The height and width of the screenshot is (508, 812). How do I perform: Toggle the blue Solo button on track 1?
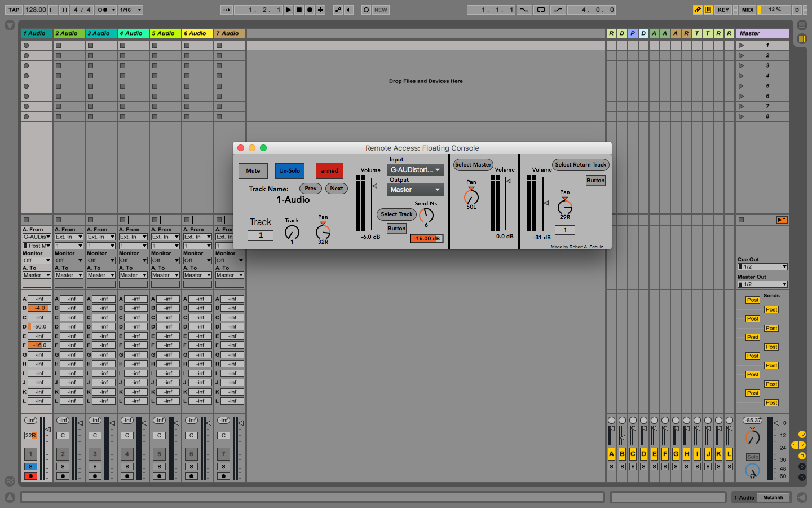(x=30, y=467)
